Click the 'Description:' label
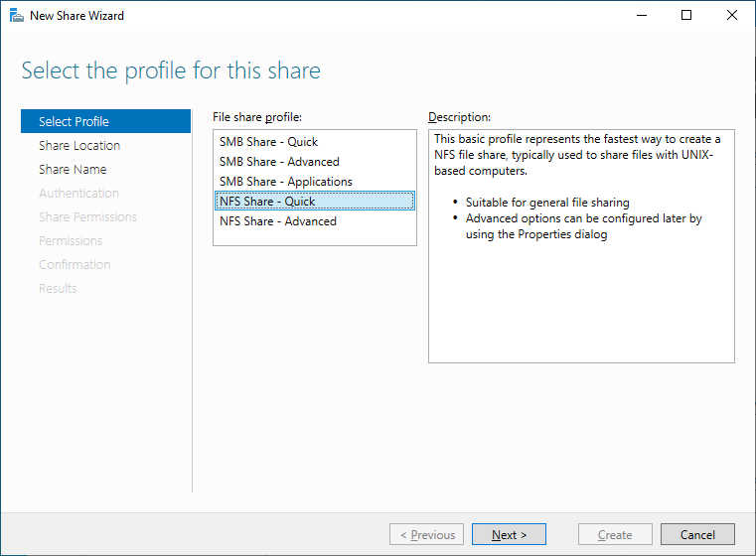This screenshot has height=556, width=756. coord(459,117)
